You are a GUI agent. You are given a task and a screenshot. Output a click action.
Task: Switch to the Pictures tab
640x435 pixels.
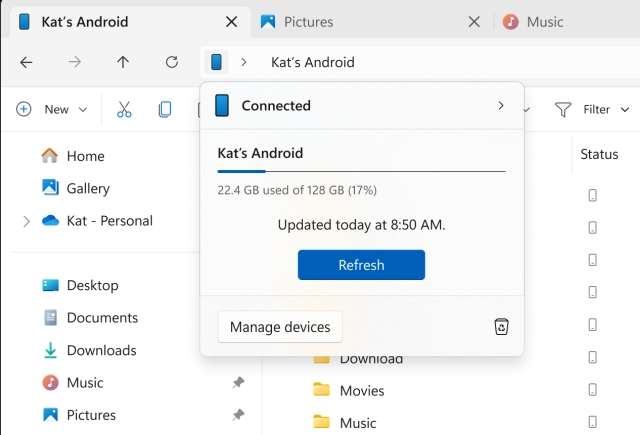(x=308, y=21)
